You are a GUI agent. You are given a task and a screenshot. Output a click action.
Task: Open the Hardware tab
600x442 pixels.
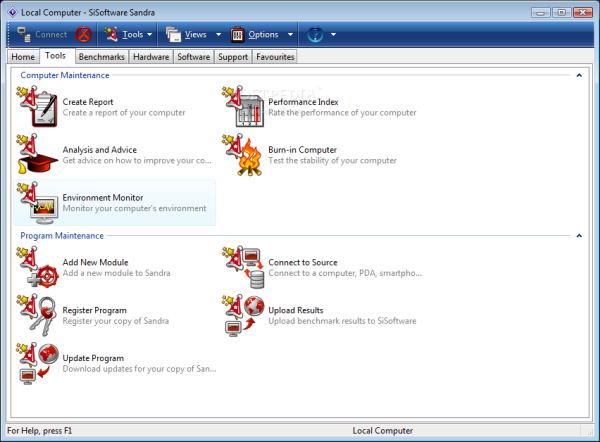point(151,57)
